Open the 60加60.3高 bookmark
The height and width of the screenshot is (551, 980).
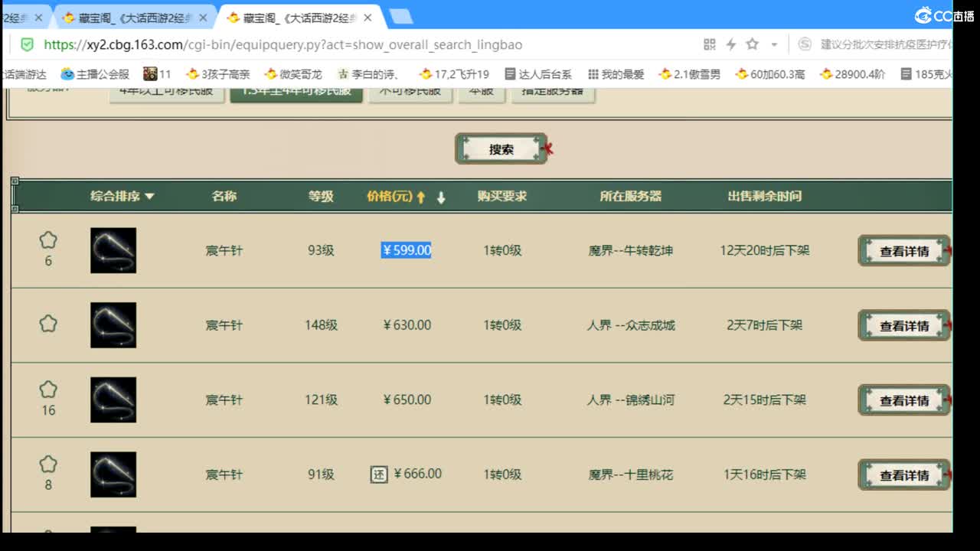pos(770,74)
